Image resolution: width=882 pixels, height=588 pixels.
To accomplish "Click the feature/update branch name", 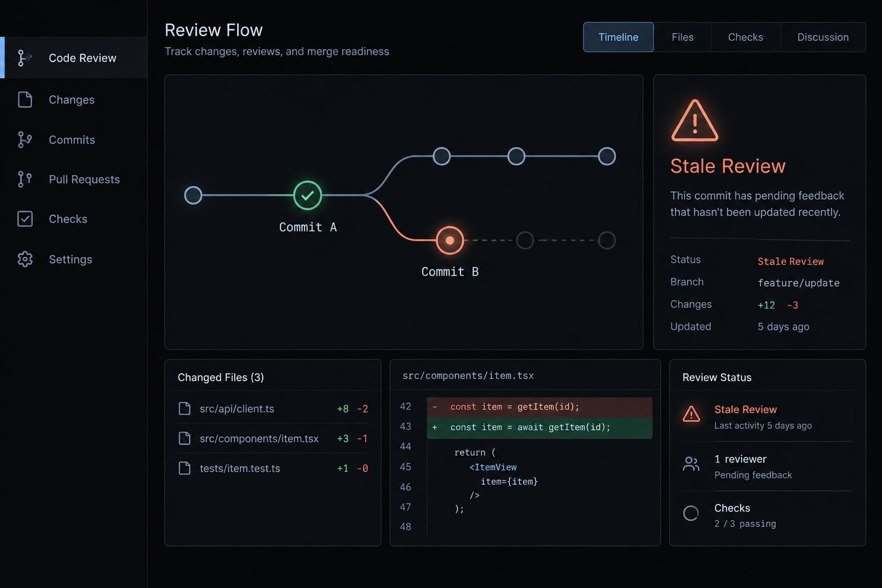I will tap(798, 283).
